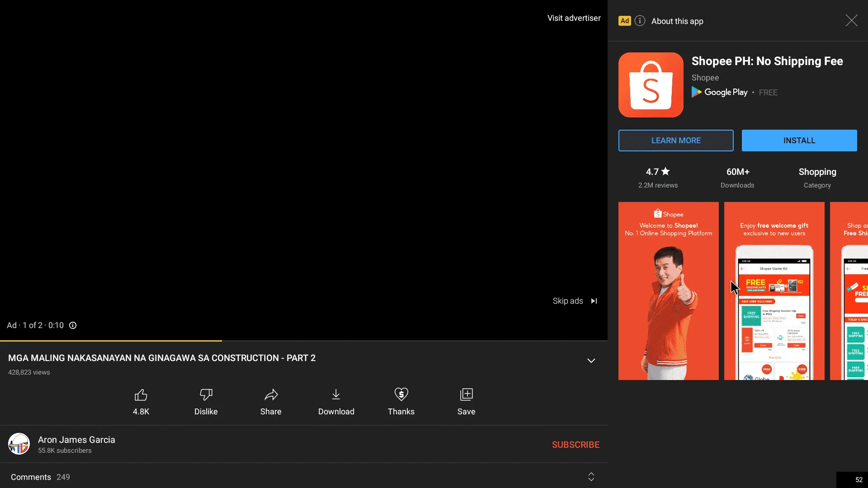Open the Aron James Garcia channel name
868x488 pixels.
coord(76,440)
